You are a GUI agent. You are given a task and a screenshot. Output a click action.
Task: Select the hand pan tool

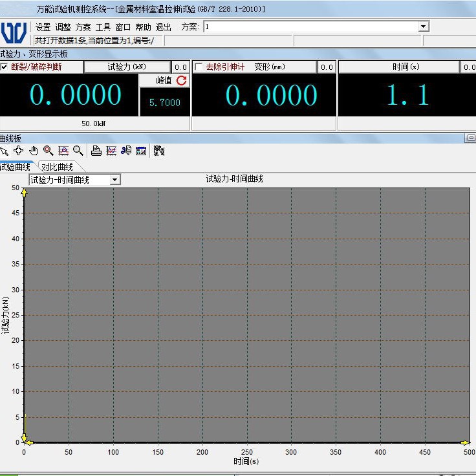[x=34, y=151]
